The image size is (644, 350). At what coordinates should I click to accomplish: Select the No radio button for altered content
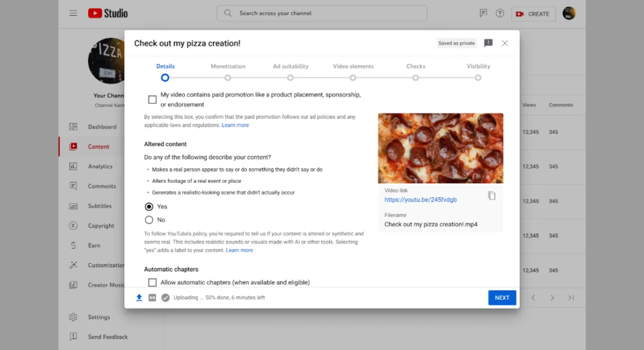click(149, 220)
